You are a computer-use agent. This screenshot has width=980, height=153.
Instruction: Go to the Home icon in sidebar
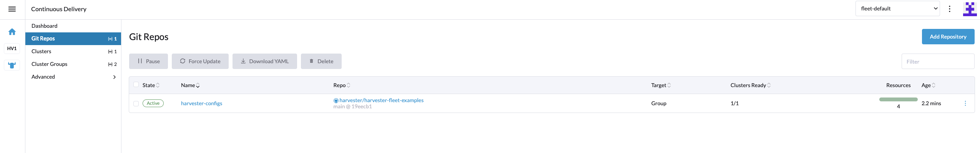pyautogui.click(x=12, y=32)
